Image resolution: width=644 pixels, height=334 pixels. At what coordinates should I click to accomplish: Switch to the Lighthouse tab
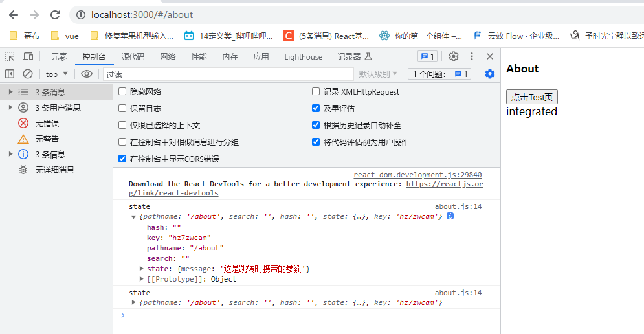click(x=303, y=57)
